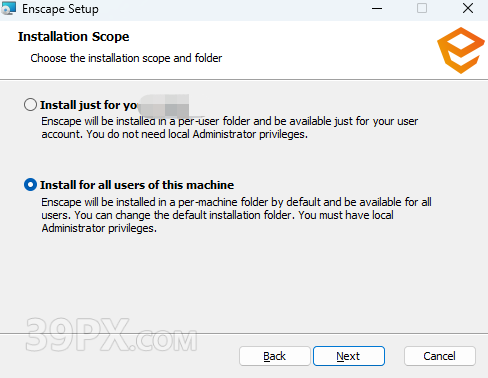488x378 pixels.
Task: Go Back to the previous setup step
Action: 275,356
